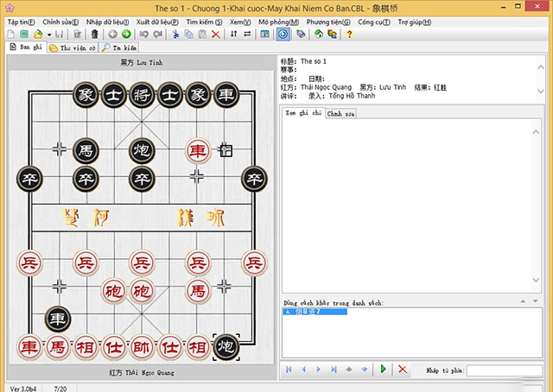Click the scissors cut icon
The height and width of the screenshot is (392, 553).
[175, 34]
